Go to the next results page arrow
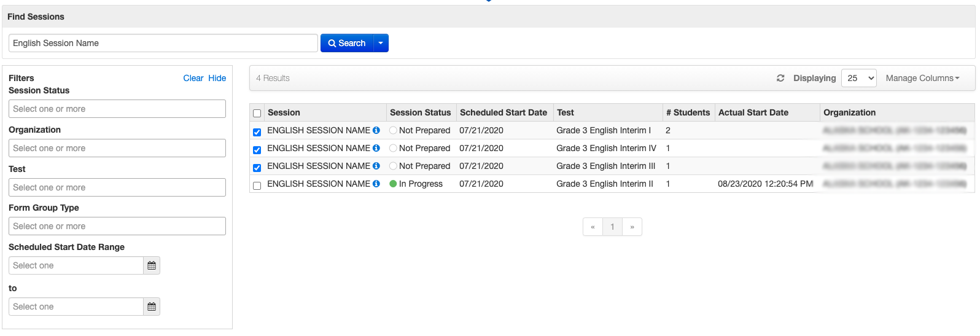 (632, 227)
